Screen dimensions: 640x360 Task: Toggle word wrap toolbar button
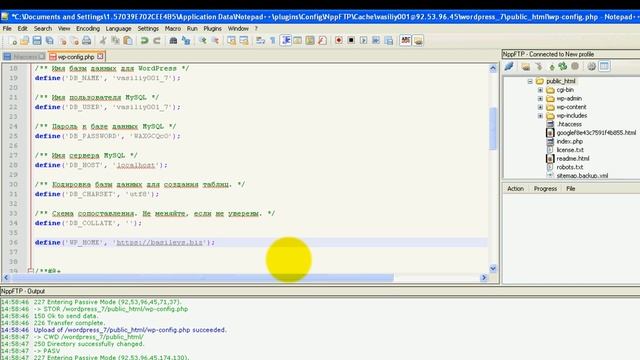click(x=260, y=40)
